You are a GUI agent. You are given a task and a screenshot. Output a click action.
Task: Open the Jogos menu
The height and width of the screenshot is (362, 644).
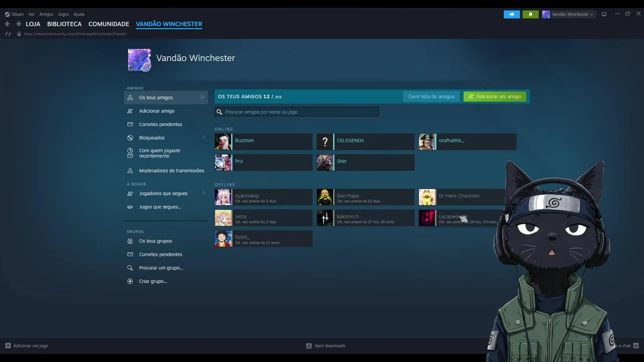pyautogui.click(x=63, y=14)
